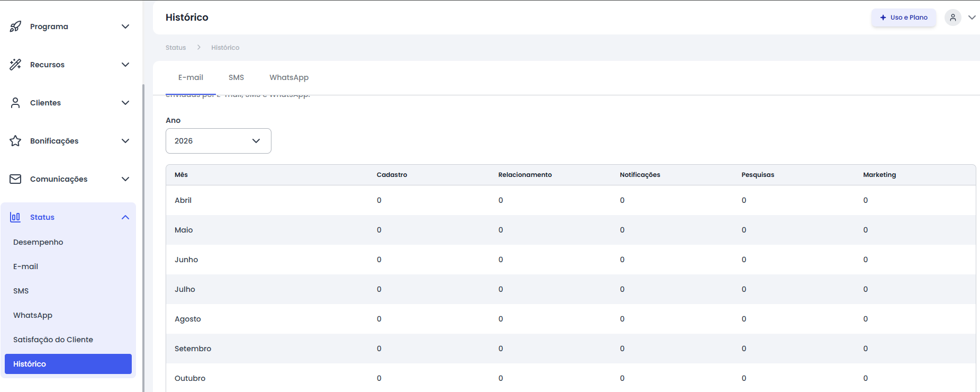Click the Relacionamento value for Maio

501,230
